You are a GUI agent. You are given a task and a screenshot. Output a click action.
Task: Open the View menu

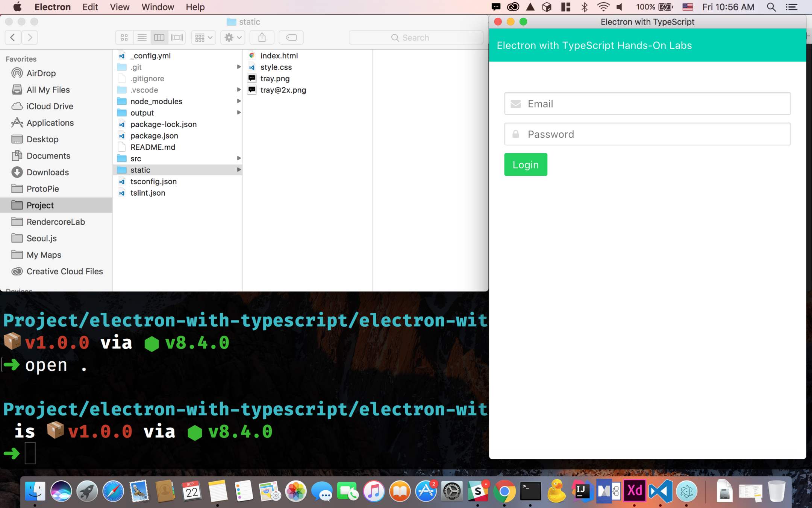click(x=120, y=7)
